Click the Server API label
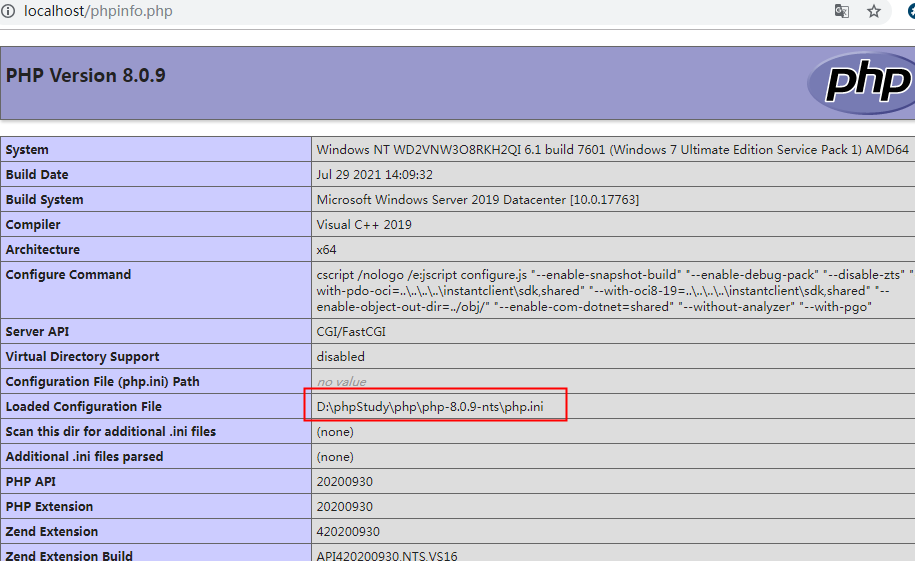The width and height of the screenshot is (915, 561). (x=37, y=332)
